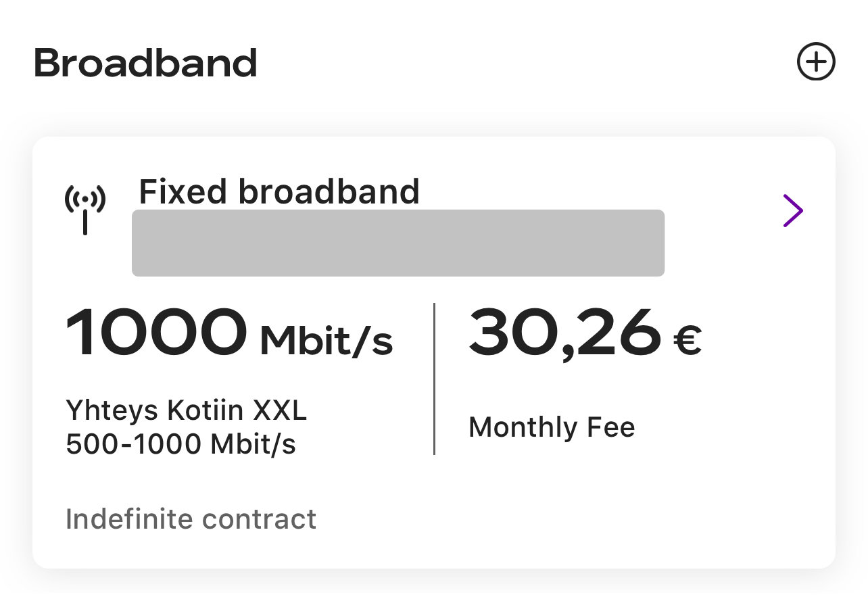Click the Mbit/s unit beside 1000
The width and height of the screenshot is (868, 599).
327,342
